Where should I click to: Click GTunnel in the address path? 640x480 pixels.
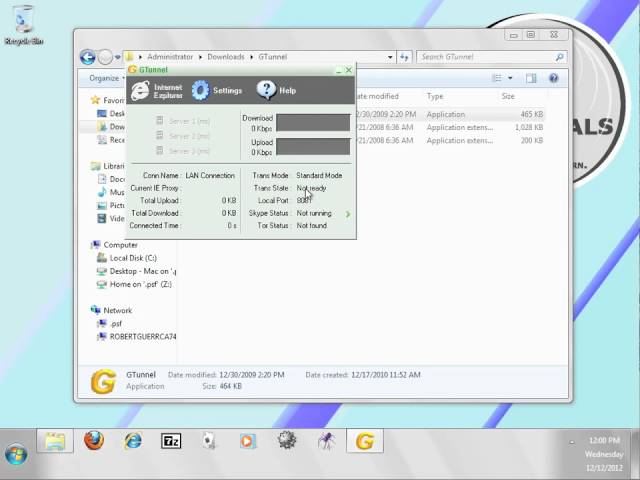273,57
